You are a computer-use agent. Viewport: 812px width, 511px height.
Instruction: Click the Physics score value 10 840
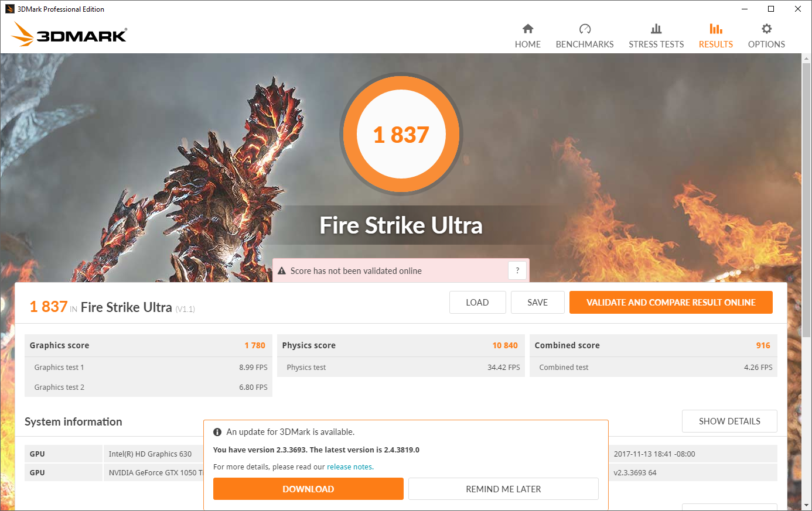tap(505, 345)
